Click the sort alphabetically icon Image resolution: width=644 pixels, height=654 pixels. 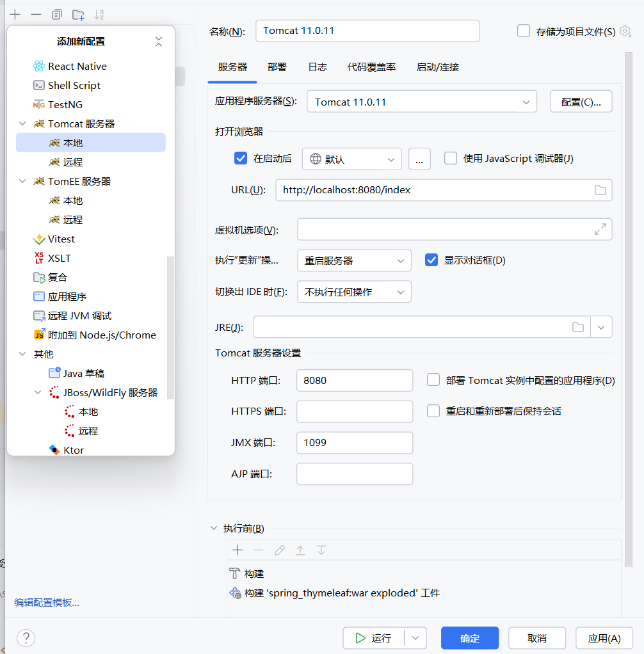pos(99,15)
